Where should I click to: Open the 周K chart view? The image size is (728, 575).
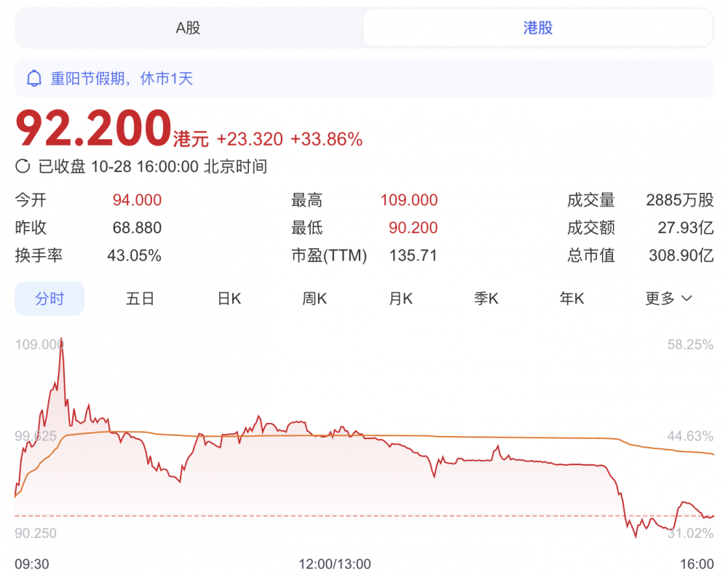(x=315, y=298)
